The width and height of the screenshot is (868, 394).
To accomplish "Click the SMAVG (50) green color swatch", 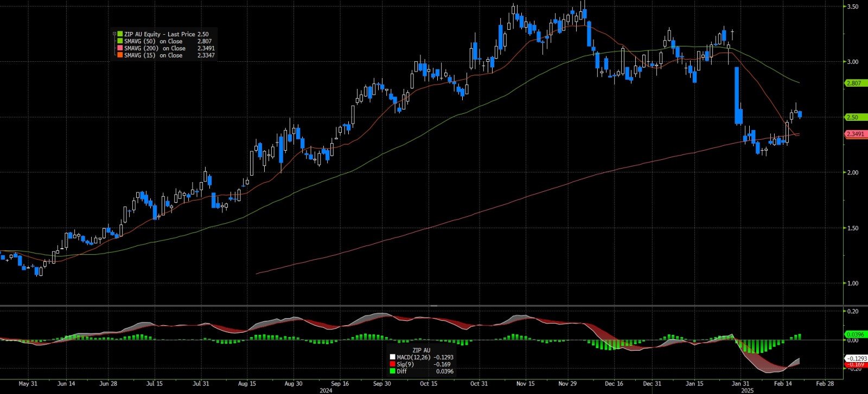I will (120, 41).
